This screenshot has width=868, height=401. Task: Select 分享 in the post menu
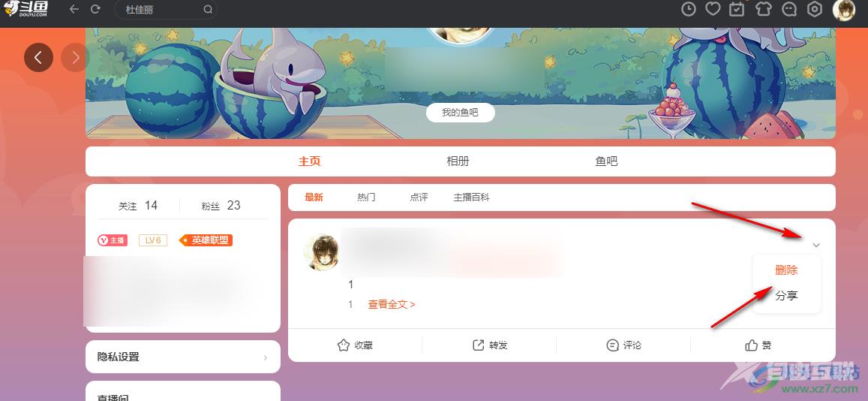click(x=787, y=296)
